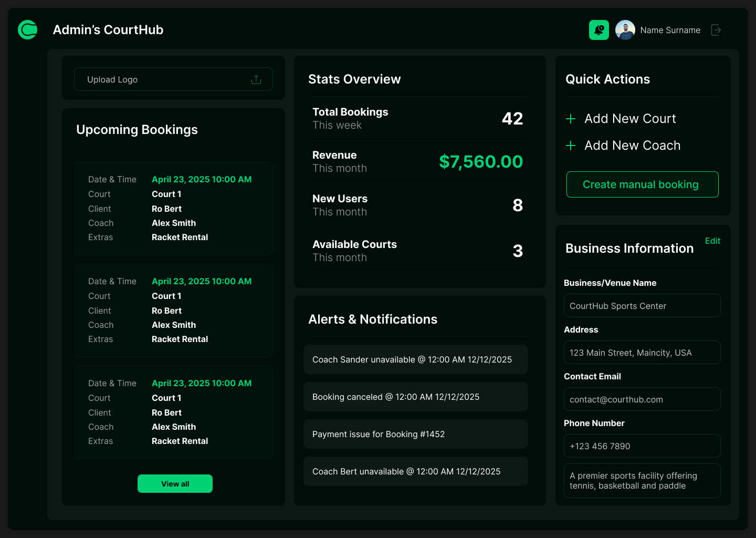Click the upload arrow icon in Upload Logo

coord(256,79)
